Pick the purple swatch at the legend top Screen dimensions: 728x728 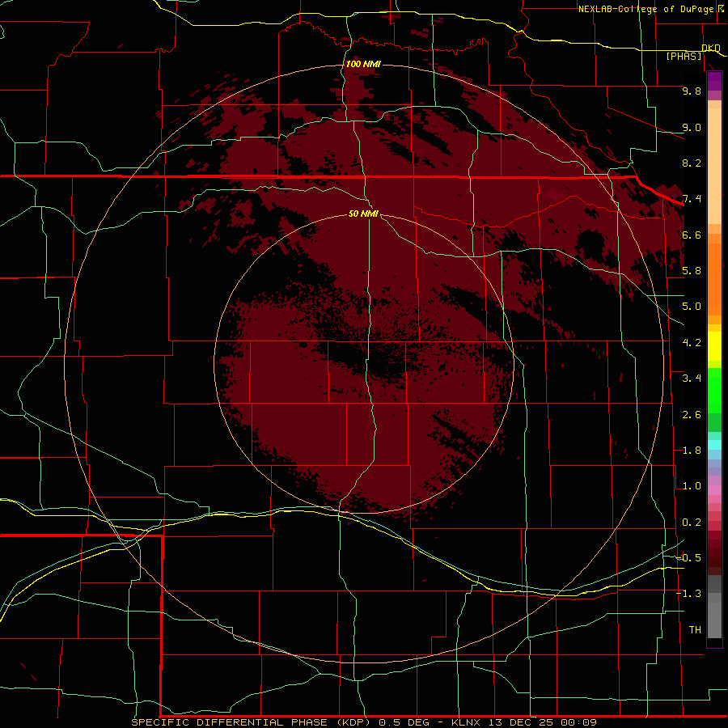tap(714, 81)
